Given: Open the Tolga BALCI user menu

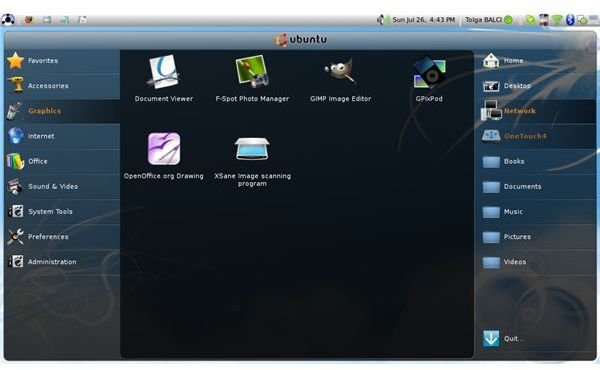Looking at the screenshot, I should pyautogui.click(x=488, y=20).
